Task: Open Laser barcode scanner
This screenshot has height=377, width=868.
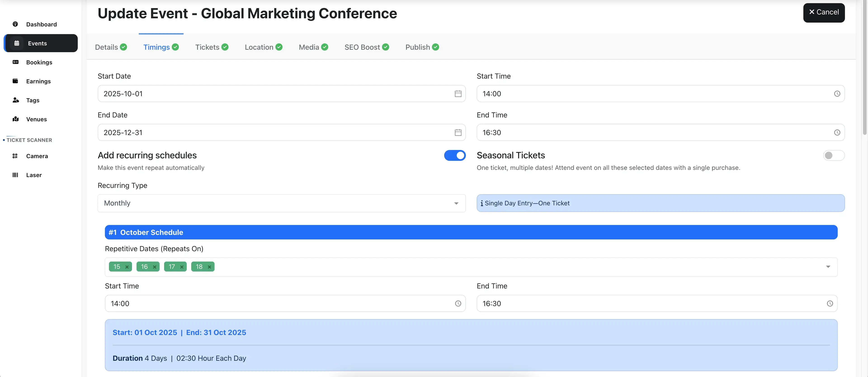Action: click(x=34, y=175)
